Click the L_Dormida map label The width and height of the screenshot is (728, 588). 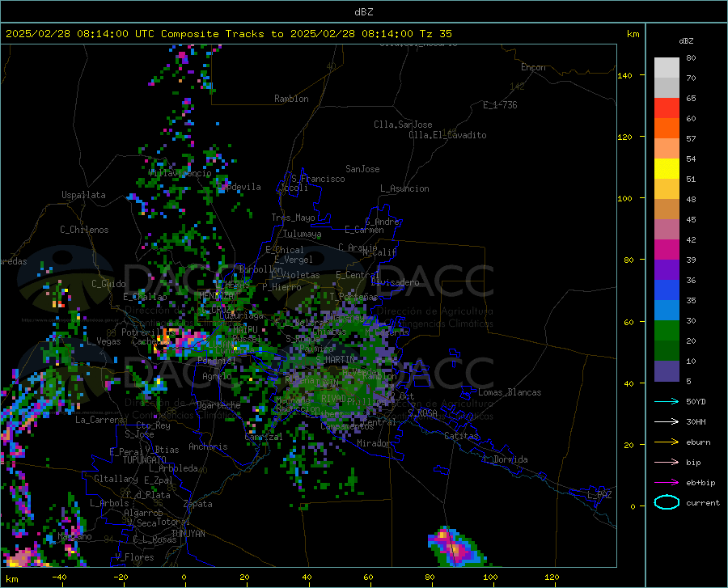pyautogui.click(x=506, y=459)
